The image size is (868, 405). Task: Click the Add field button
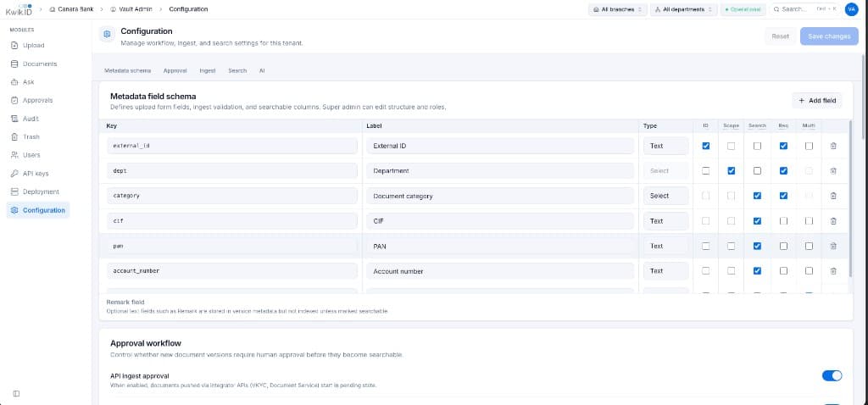[x=817, y=101]
